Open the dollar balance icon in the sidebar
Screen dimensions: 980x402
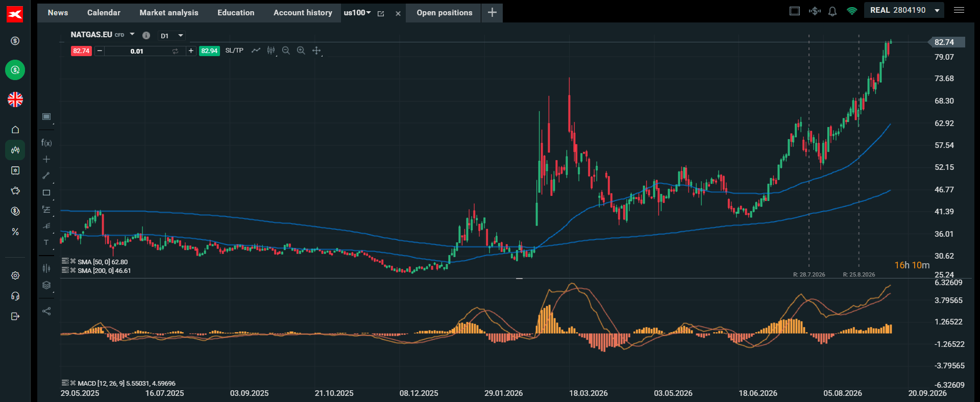pyautogui.click(x=15, y=41)
